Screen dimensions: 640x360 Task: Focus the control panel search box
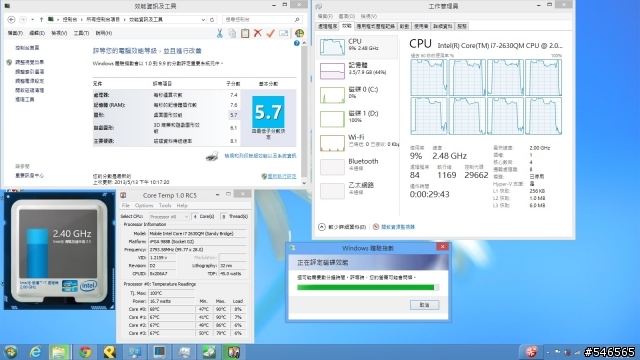click(262, 19)
